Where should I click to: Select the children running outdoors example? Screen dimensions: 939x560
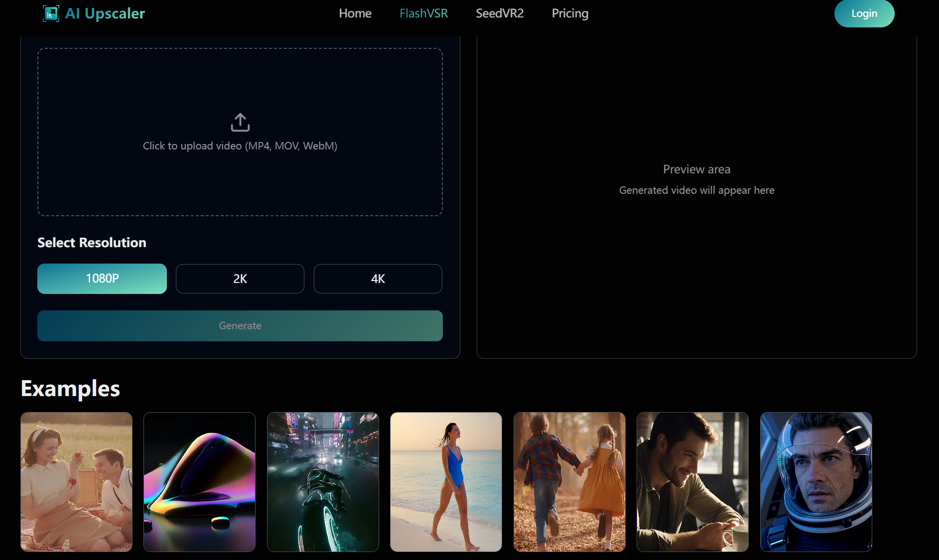(x=569, y=481)
